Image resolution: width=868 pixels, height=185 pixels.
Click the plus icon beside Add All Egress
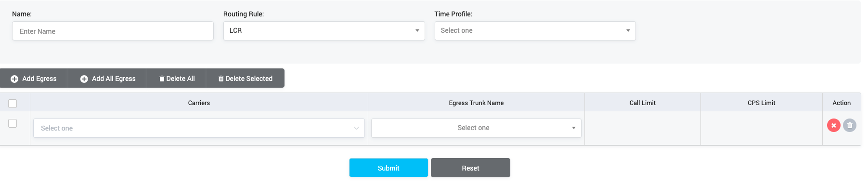(84, 79)
